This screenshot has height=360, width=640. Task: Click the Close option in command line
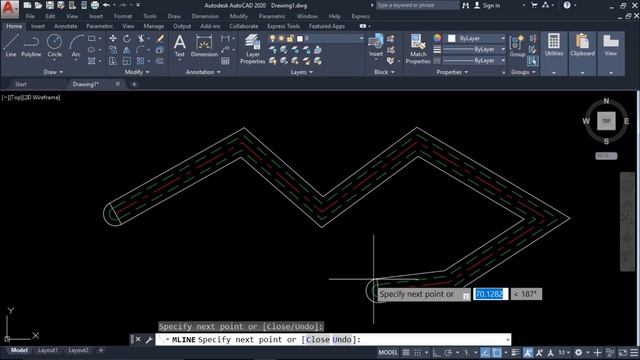[x=318, y=340]
